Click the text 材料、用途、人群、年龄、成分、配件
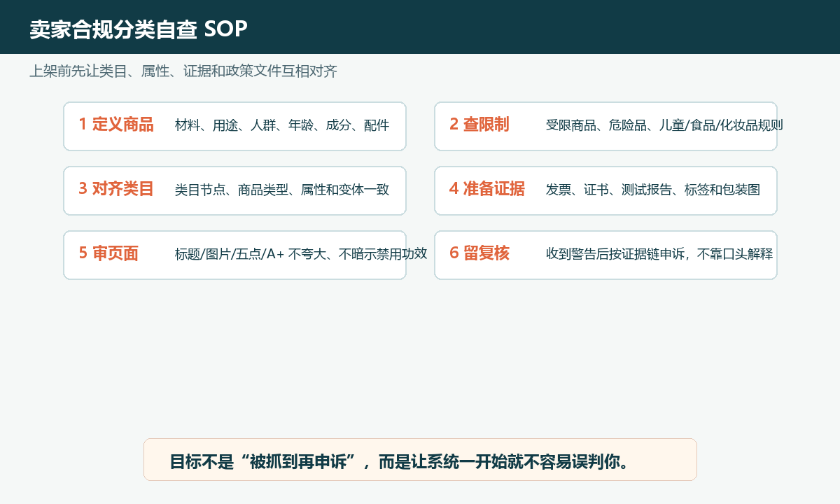Viewport: 840px width, 504px height. pos(282,125)
